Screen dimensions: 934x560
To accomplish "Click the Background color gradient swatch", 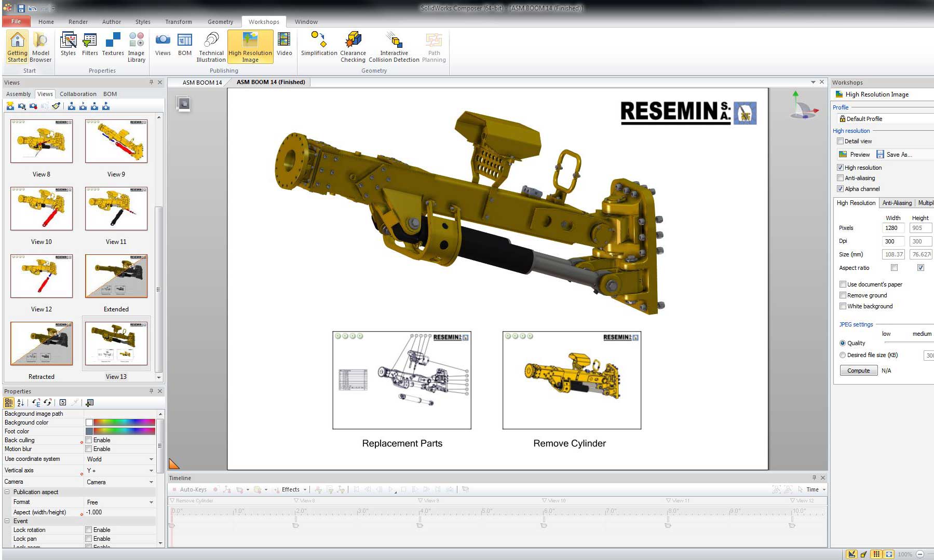I will point(124,422).
